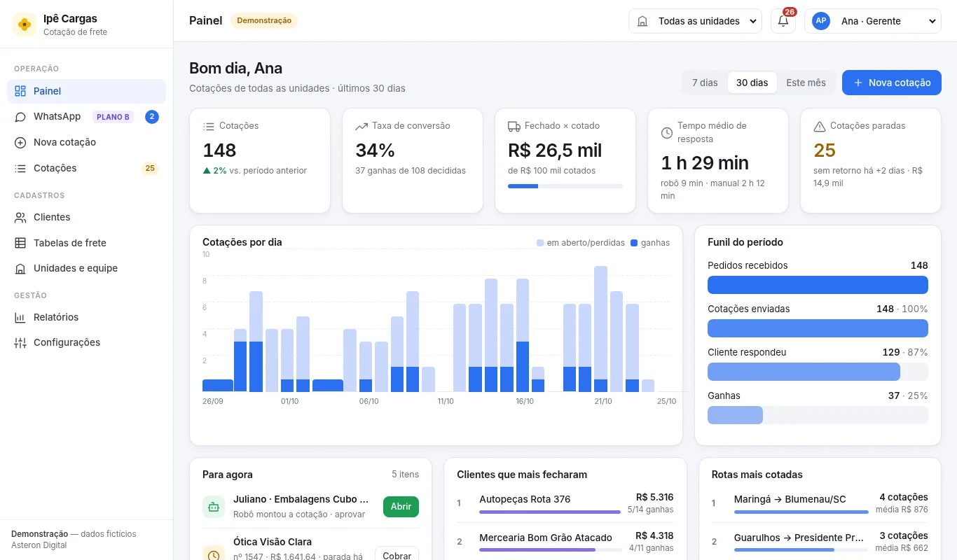Click the Tabelas de frete table icon

point(20,243)
